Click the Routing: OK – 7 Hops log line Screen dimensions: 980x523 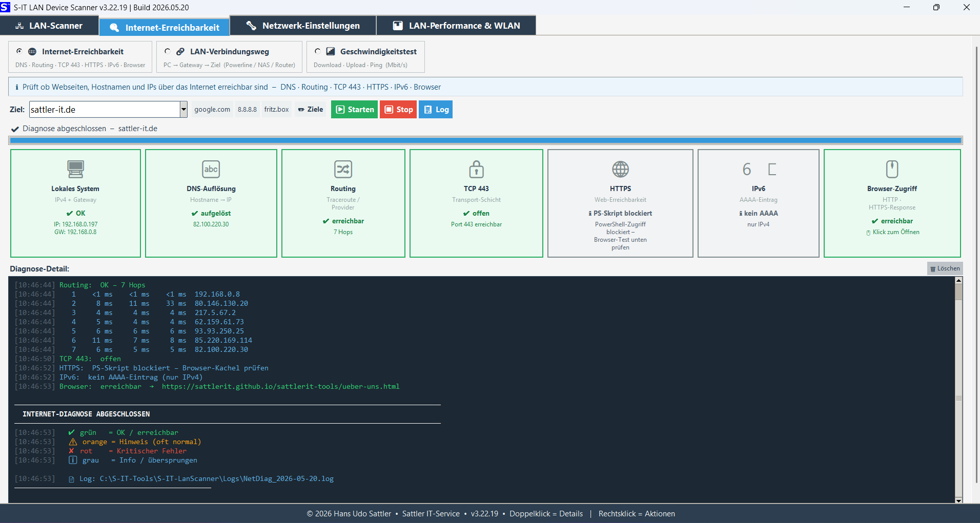point(102,285)
